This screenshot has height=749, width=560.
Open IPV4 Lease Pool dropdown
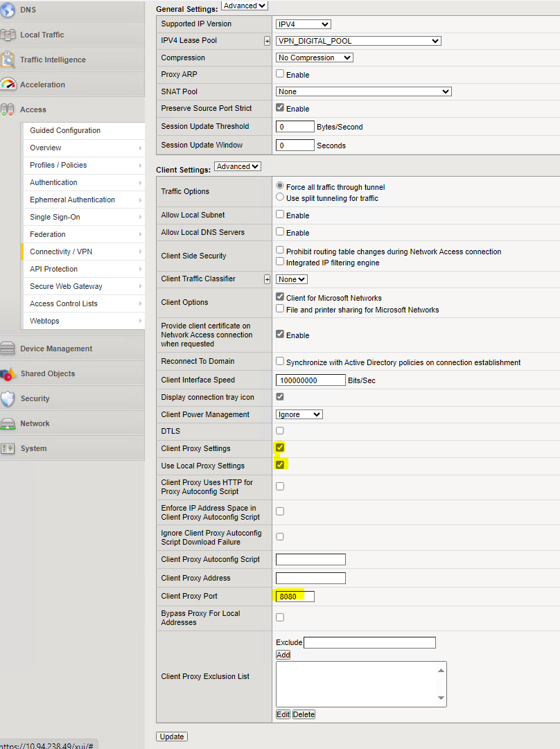(x=358, y=41)
